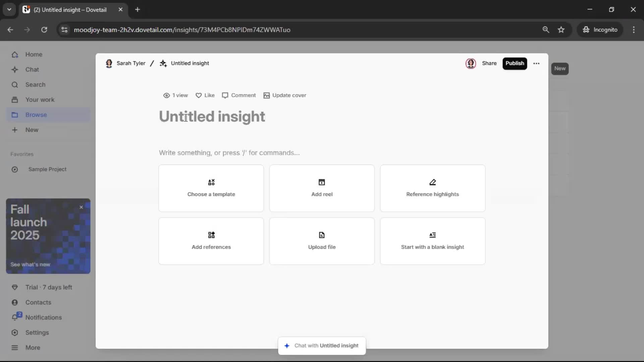Bookmark this tab with the star icon
The image size is (644, 362).
561,30
